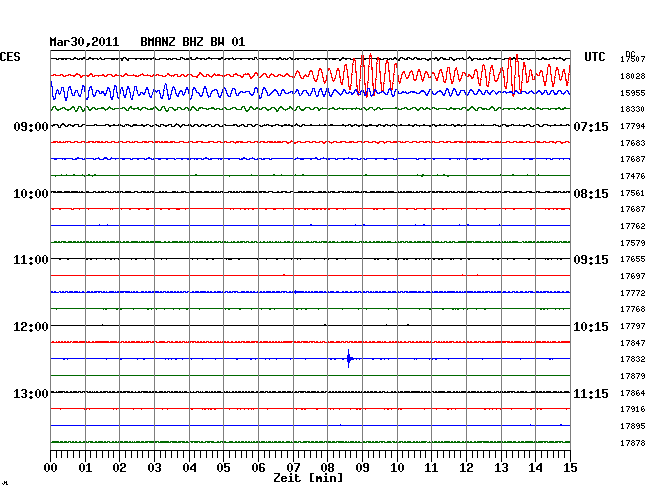Click the amplitude value 17561
The height and width of the screenshot is (494, 650).
point(633,193)
